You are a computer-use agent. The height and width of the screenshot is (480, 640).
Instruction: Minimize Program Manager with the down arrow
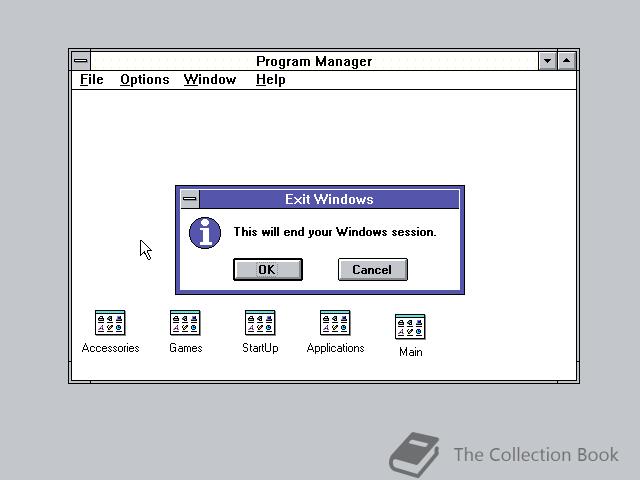click(547, 61)
